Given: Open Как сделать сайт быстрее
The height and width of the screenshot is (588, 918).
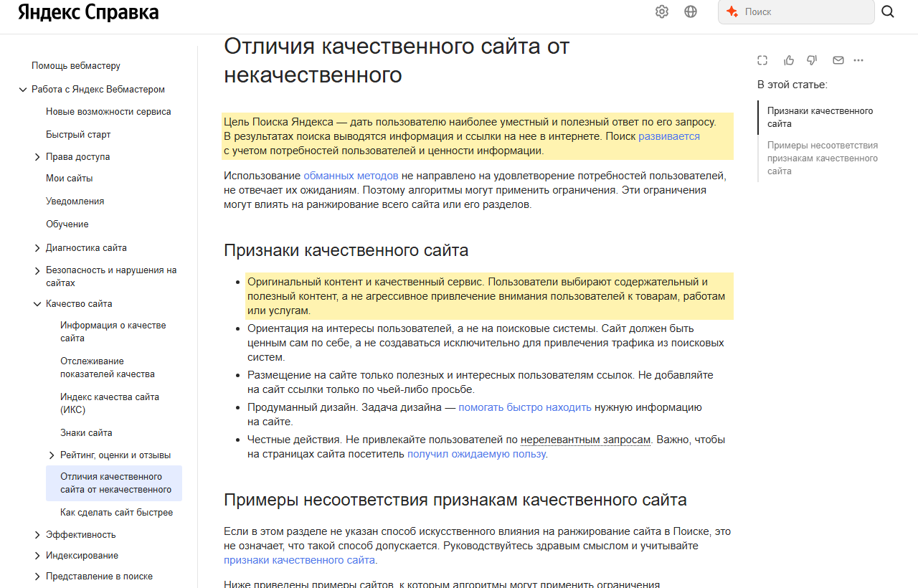Looking at the screenshot, I should [x=117, y=513].
